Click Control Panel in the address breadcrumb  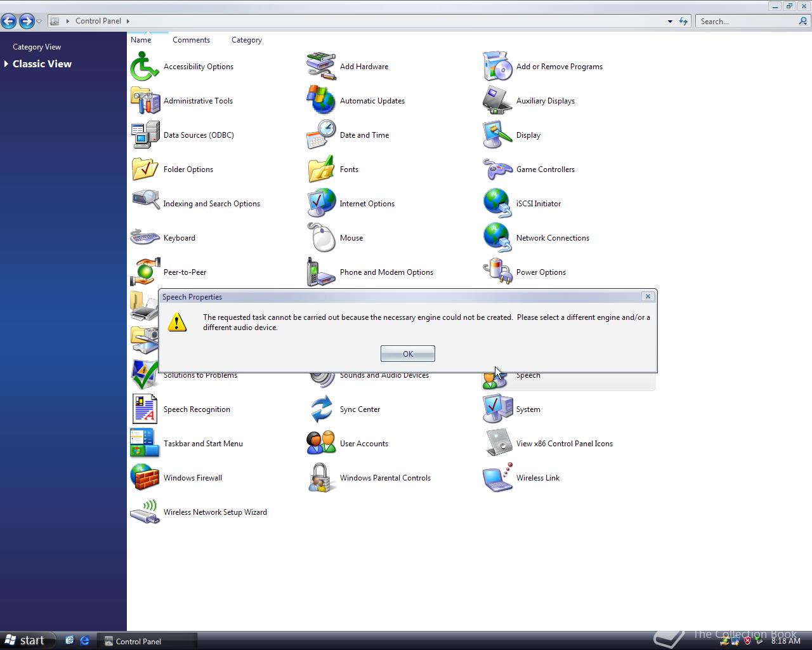pyautogui.click(x=98, y=21)
